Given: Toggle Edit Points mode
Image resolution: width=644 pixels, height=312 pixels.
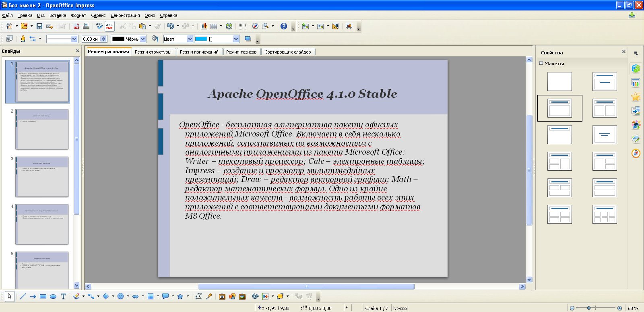Looking at the screenshot, I should tap(199, 297).
